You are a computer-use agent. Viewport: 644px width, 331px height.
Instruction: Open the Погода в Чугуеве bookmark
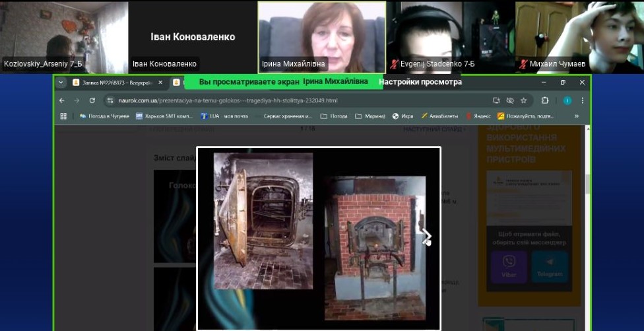click(104, 116)
